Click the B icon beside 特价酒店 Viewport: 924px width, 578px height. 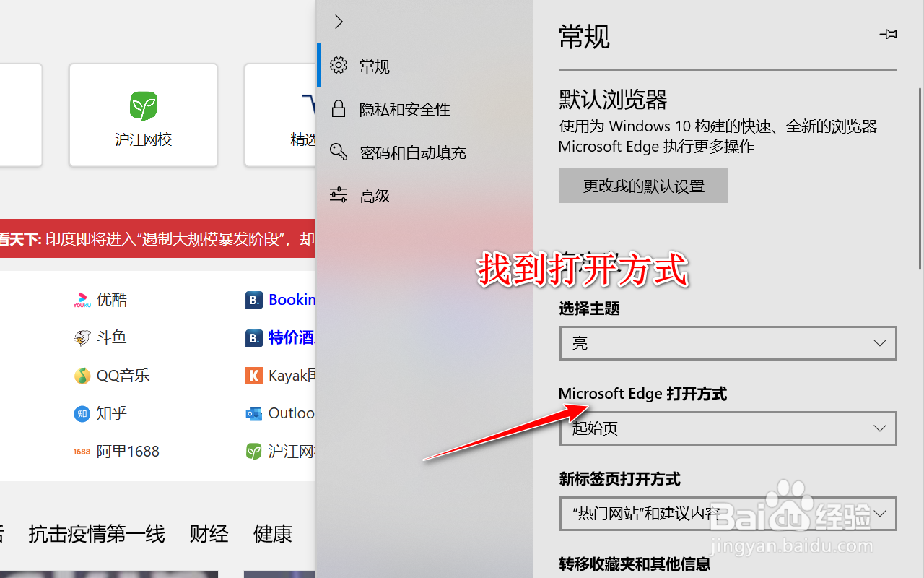[x=253, y=337]
